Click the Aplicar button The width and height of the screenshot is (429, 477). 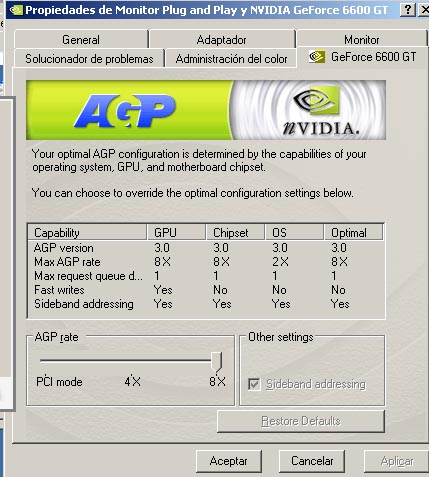[397, 461]
